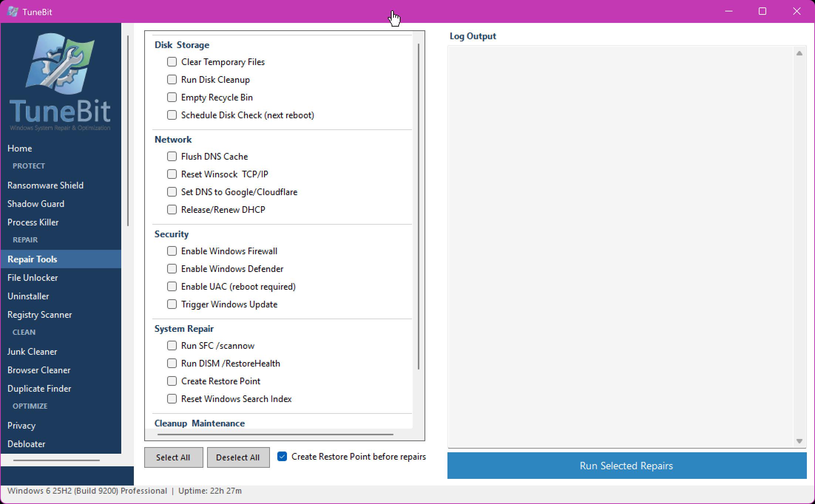Tick the Run Disk Cleanup checkbox

[x=172, y=79]
